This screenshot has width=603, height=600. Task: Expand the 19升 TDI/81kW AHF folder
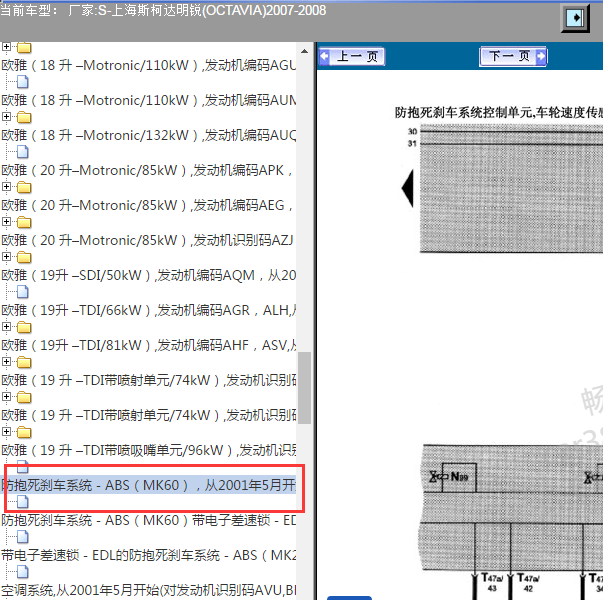pos(6,327)
